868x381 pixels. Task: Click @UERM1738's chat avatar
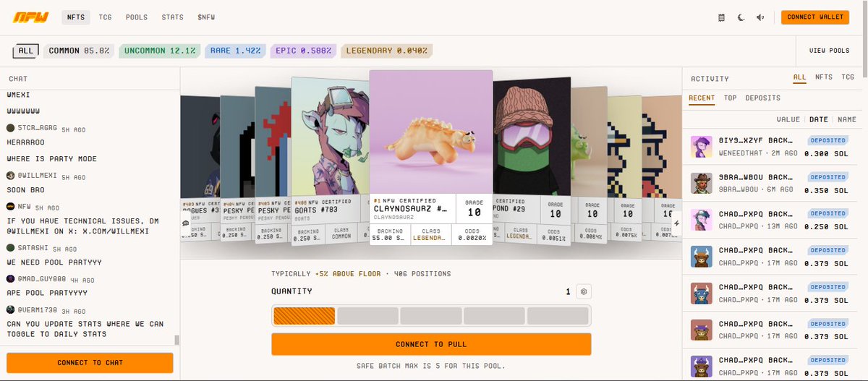(11, 309)
